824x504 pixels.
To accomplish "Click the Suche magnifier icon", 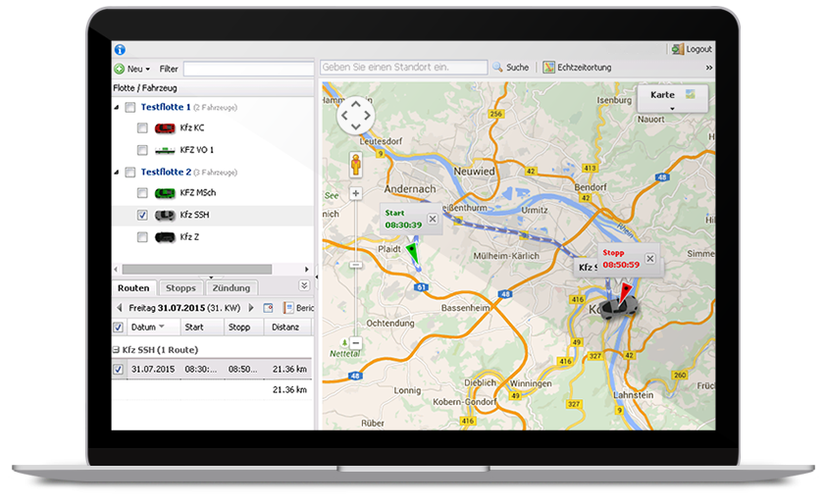I will click(x=497, y=68).
